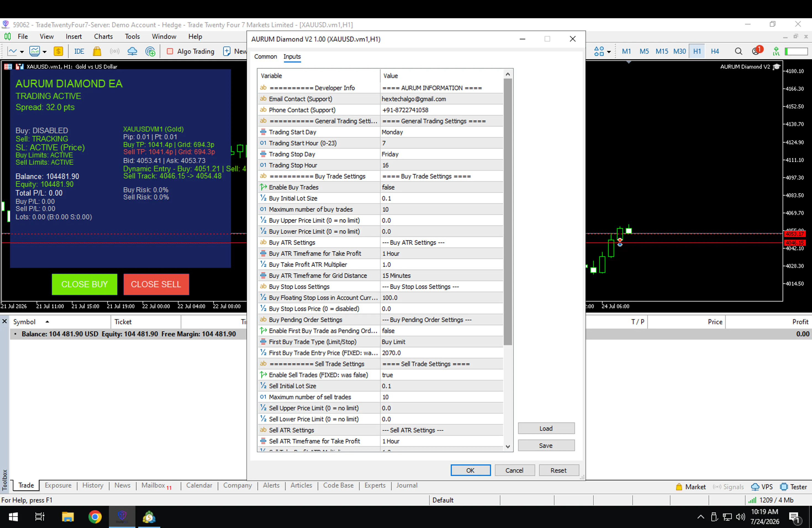Toggle the Algo Trading button

pyautogui.click(x=190, y=52)
